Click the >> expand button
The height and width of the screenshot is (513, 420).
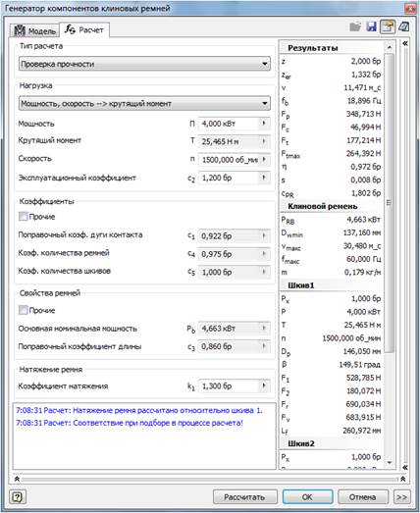click(402, 497)
